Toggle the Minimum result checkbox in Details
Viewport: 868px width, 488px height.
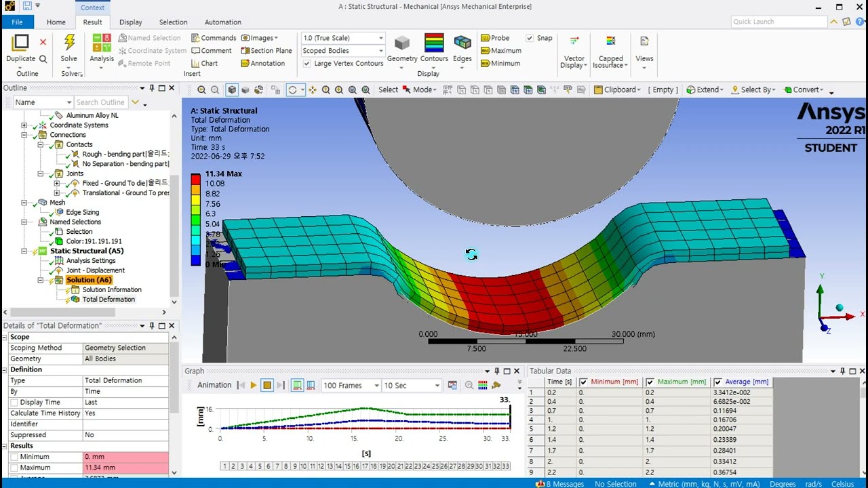[x=14, y=457]
